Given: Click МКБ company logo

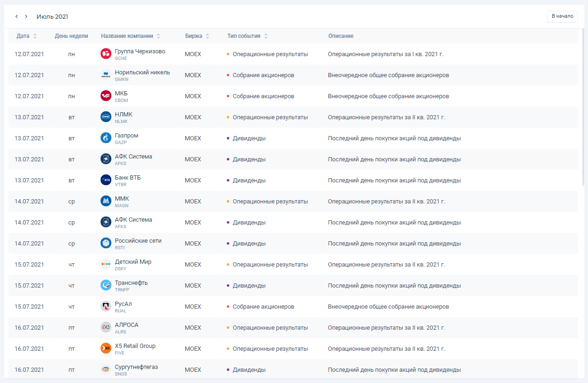Looking at the screenshot, I should [x=106, y=96].
